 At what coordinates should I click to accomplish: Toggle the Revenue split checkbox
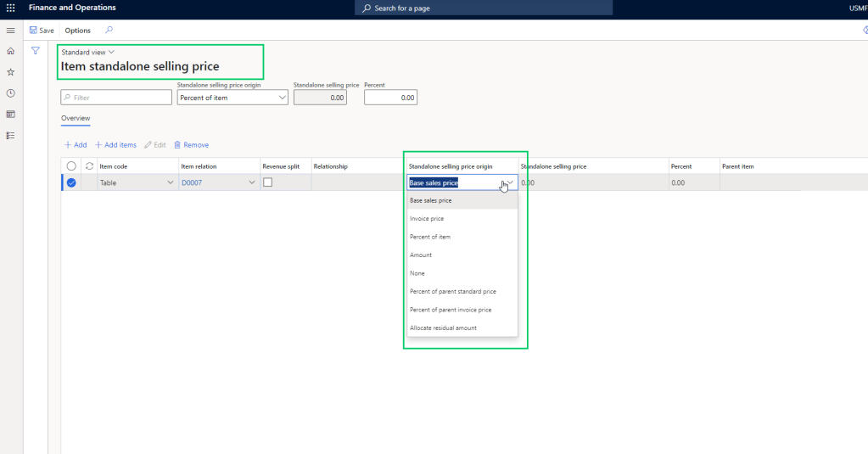pos(268,182)
